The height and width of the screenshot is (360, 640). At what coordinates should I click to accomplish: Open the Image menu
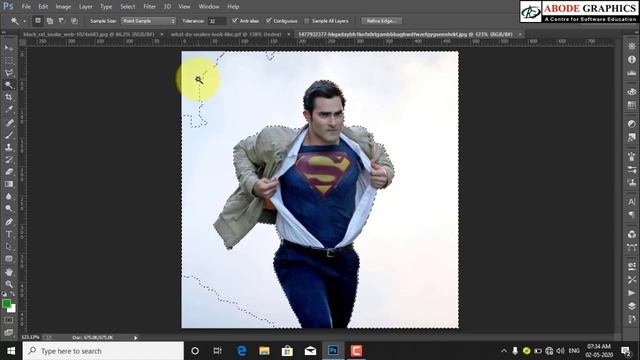[63, 7]
